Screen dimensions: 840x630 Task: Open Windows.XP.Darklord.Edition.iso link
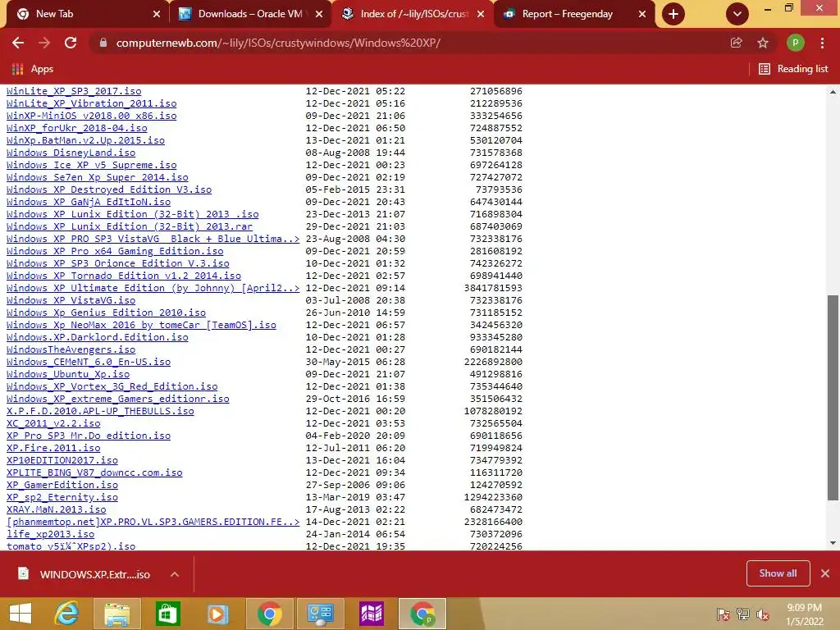coord(97,337)
